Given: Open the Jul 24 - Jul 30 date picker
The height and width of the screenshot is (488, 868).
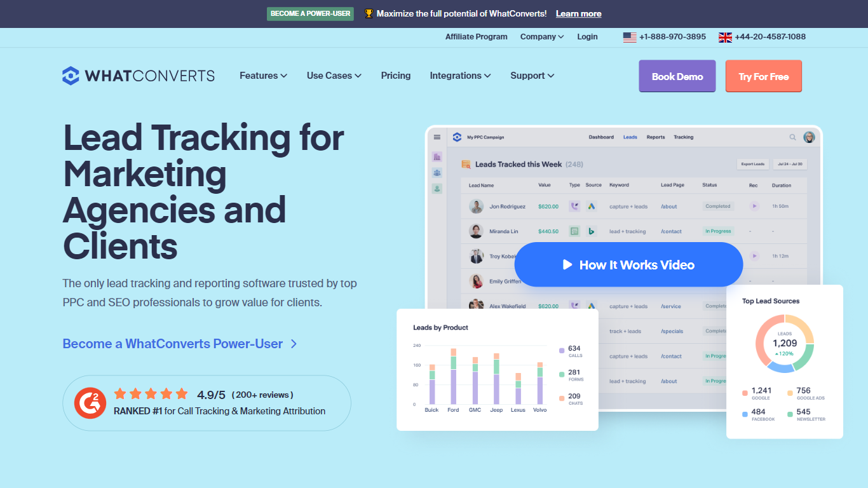Looking at the screenshot, I should tap(790, 164).
